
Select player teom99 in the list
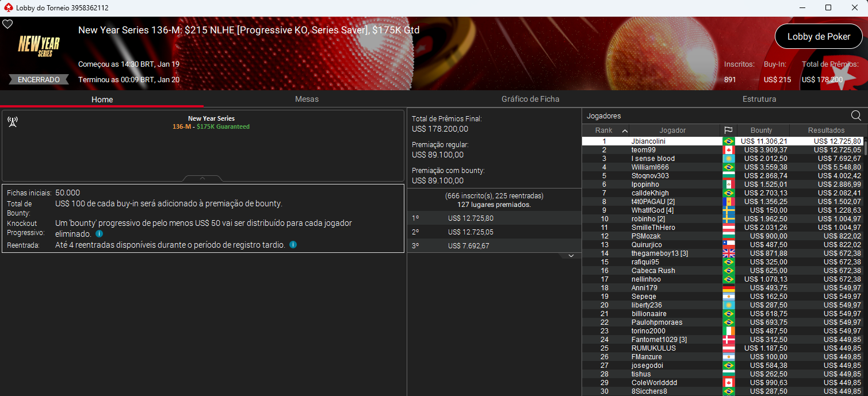click(x=643, y=150)
